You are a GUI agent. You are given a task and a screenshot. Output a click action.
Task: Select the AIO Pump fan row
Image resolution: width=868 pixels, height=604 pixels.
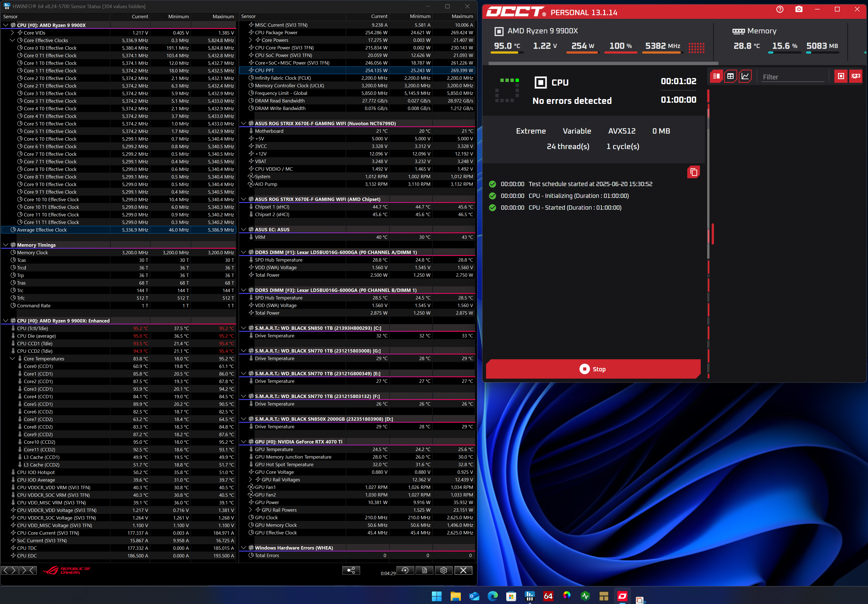point(357,184)
